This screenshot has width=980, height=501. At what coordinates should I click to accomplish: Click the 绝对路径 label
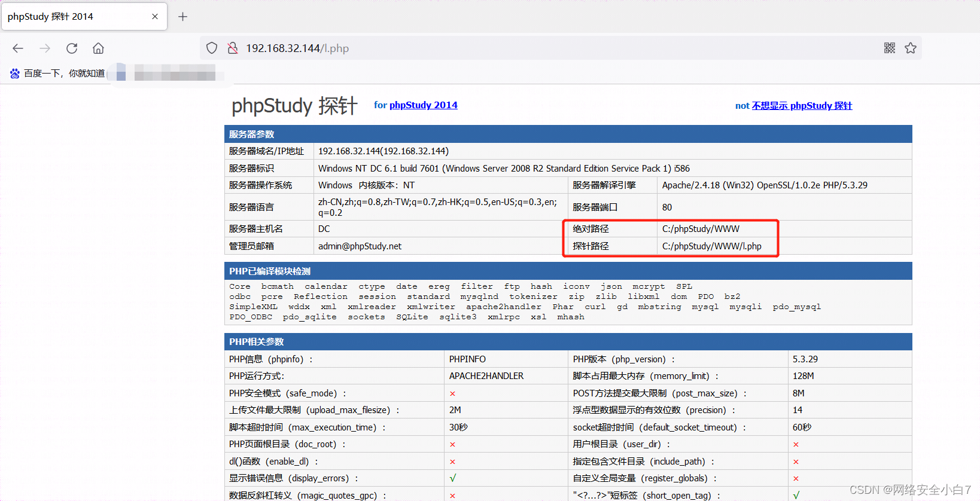click(x=591, y=229)
